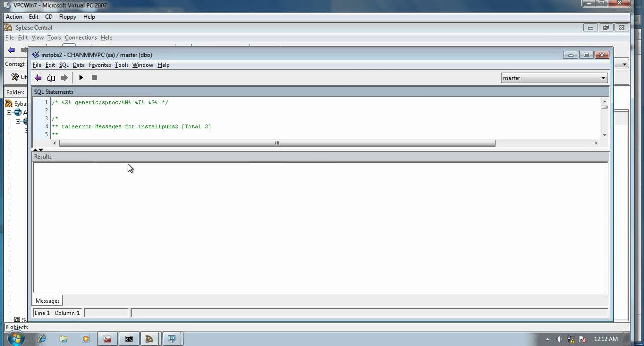Open the Sybase Central context dropdown arrow

pyautogui.click(x=624, y=64)
